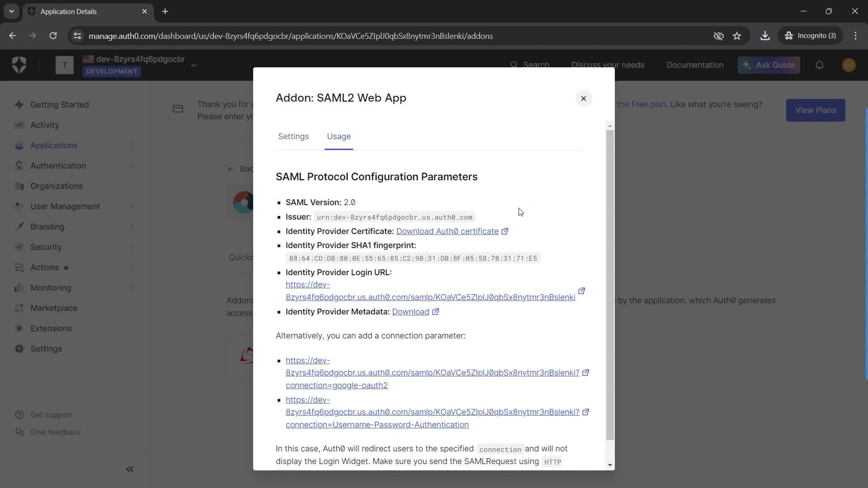Click the View Plans button
Image resolution: width=868 pixels, height=488 pixels.
(x=816, y=110)
